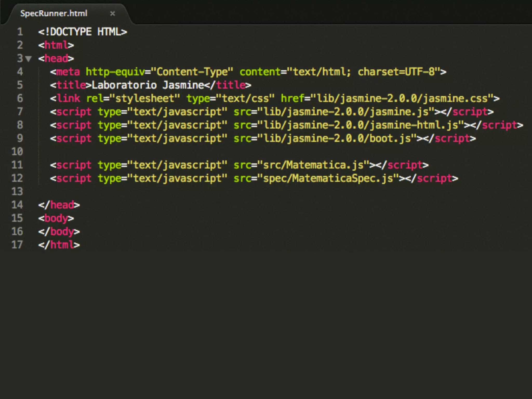Click the closing body tag
The width and height of the screenshot is (532, 399).
59,231
